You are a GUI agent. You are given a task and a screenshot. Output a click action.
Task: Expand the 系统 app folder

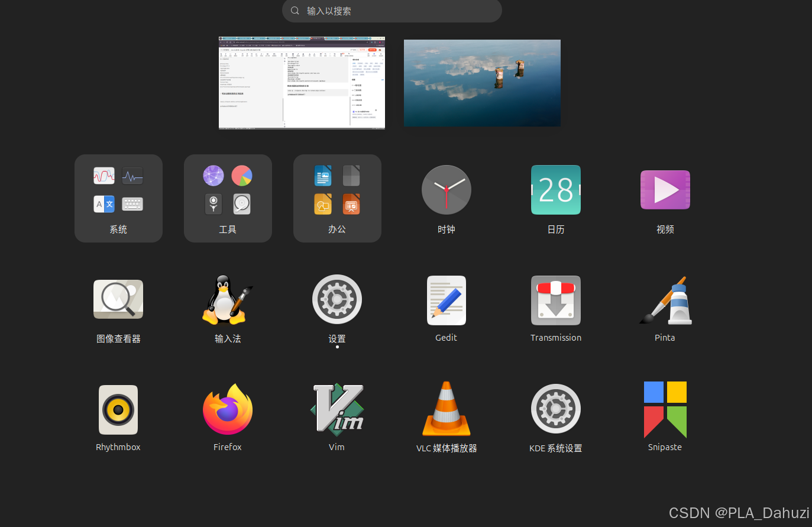pos(118,198)
